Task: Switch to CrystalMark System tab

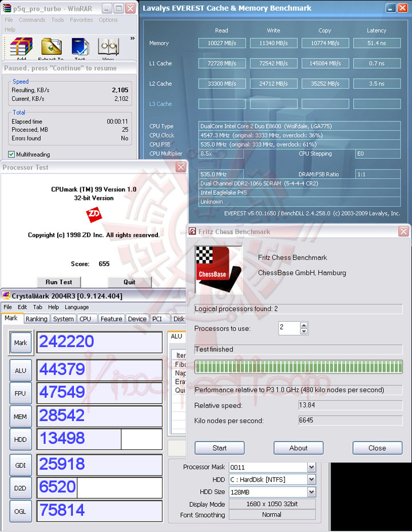Action: (63, 319)
